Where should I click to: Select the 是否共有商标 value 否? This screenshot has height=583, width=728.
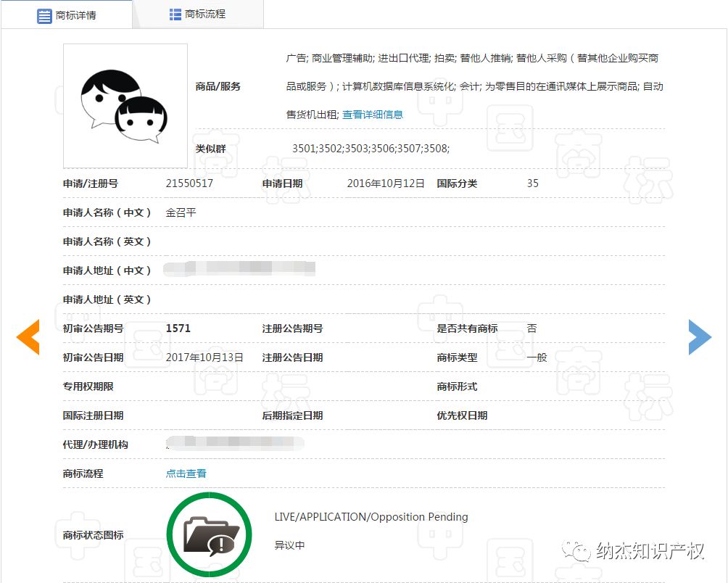coord(531,328)
